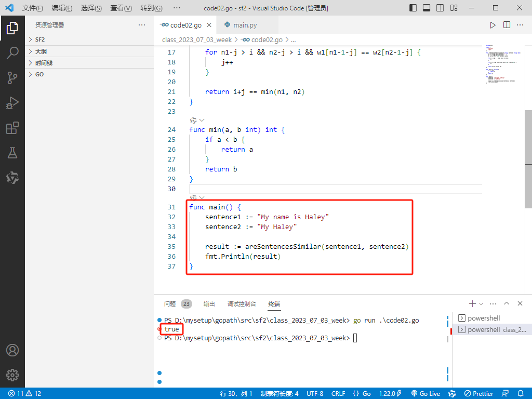Switch to the 调试控制台 debug console tab
Viewport: 532px width, 399px height.
pos(242,303)
